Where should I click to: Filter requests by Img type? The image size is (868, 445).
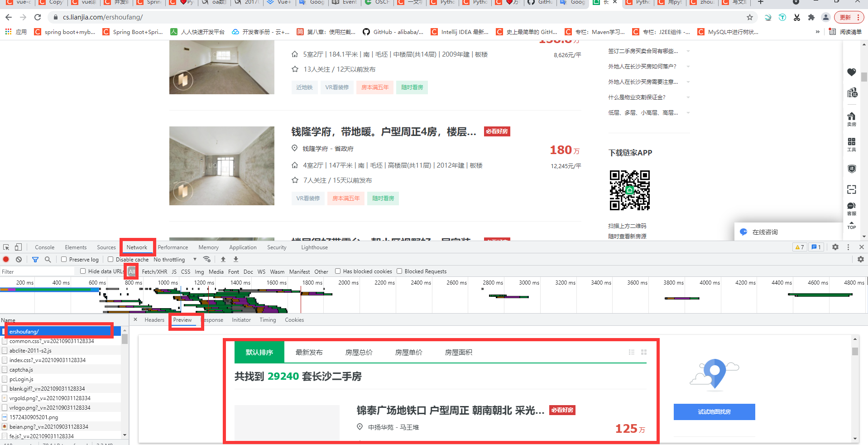199,271
